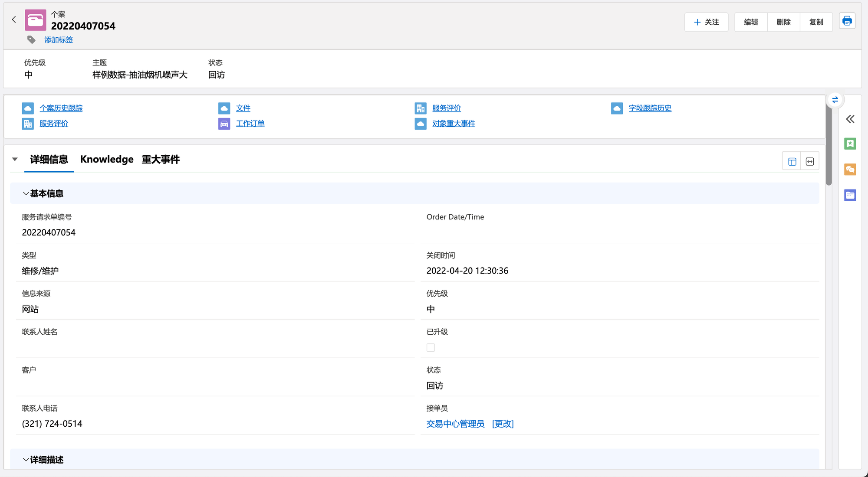Switch to the Knowledge tab
The image size is (868, 477).
tap(107, 159)
